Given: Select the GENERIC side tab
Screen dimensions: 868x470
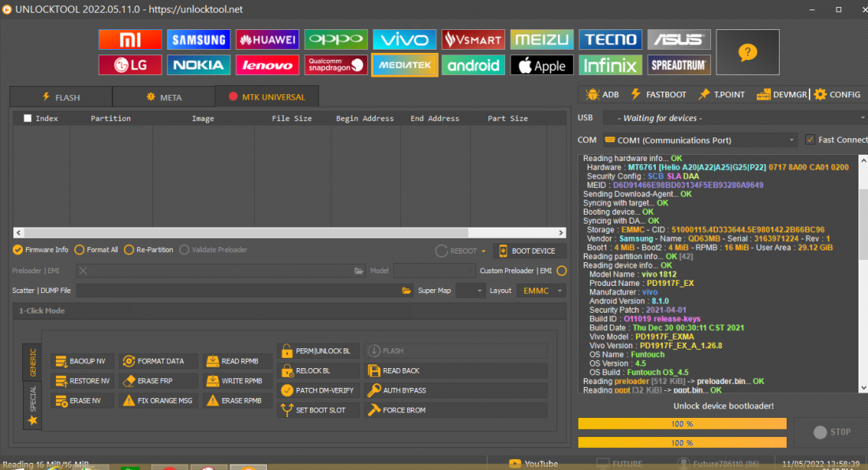Looking at the screenshot, I should 32,361.
